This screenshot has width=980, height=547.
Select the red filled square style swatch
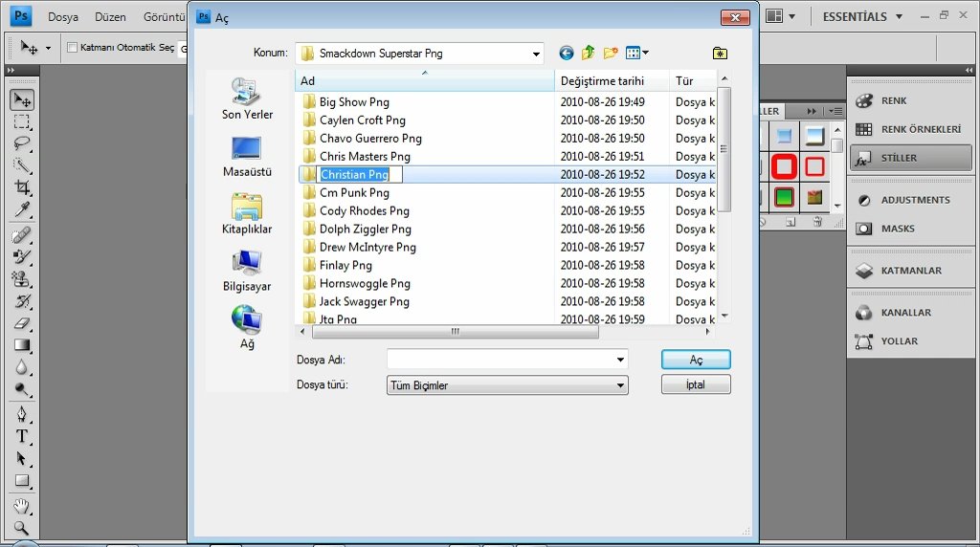[784, 166]
